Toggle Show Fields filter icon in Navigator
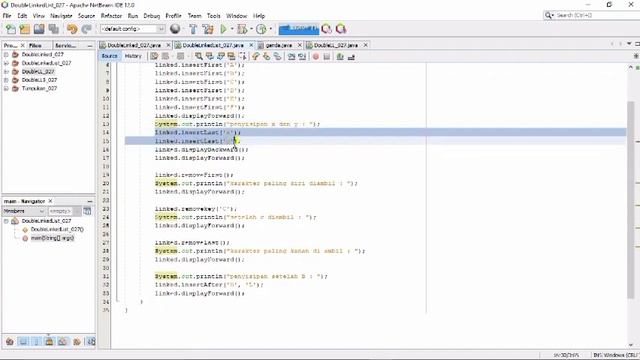Screen dimensions: 640x360 point(23,342)
